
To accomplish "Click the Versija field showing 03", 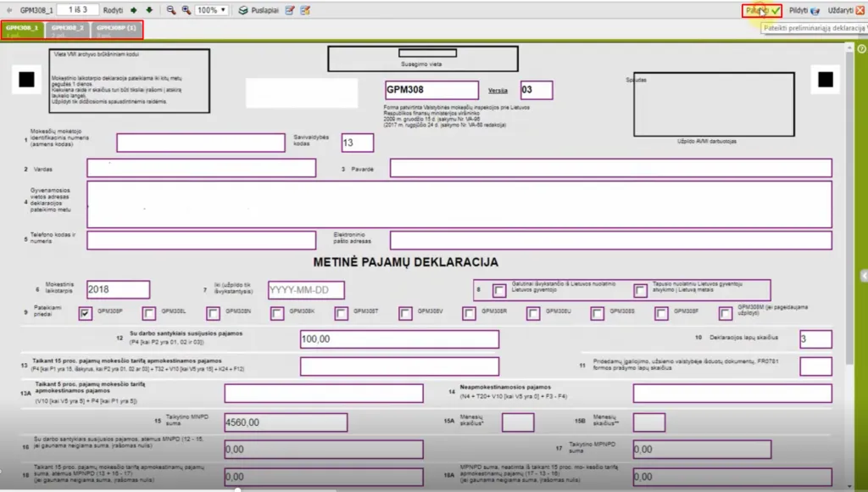I will [537, 90].
